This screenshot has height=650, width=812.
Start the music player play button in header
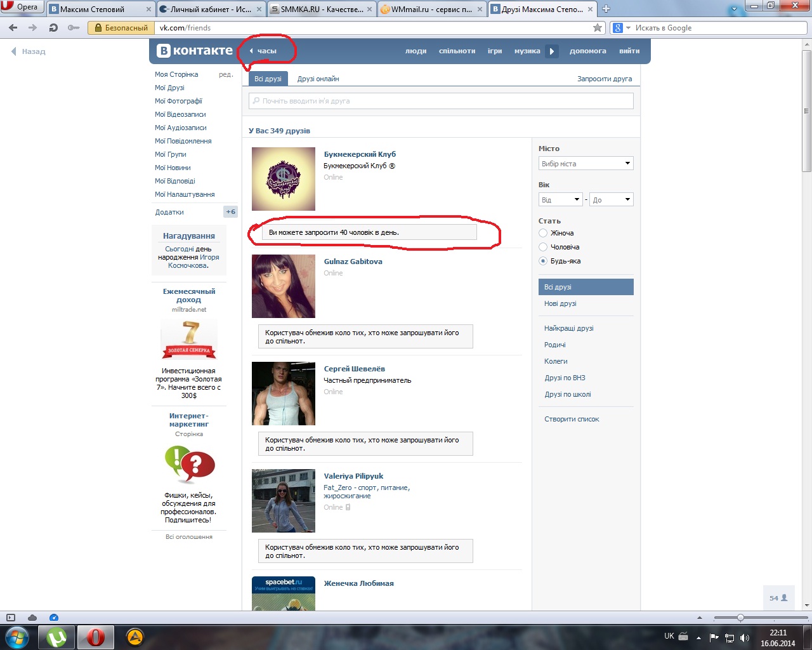(552, 51)
